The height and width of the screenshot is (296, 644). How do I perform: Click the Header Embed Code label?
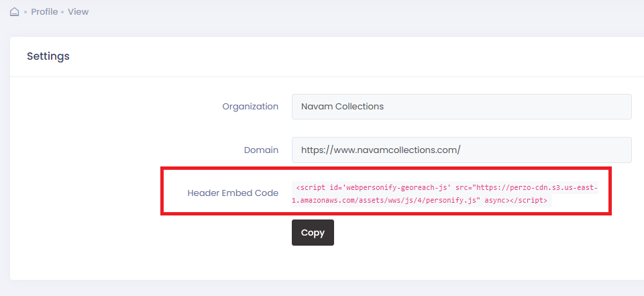tap(233, 193)
